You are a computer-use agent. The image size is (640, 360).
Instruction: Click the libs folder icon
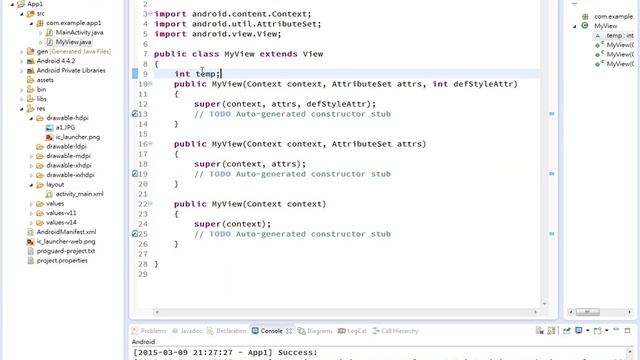(31, 99)
